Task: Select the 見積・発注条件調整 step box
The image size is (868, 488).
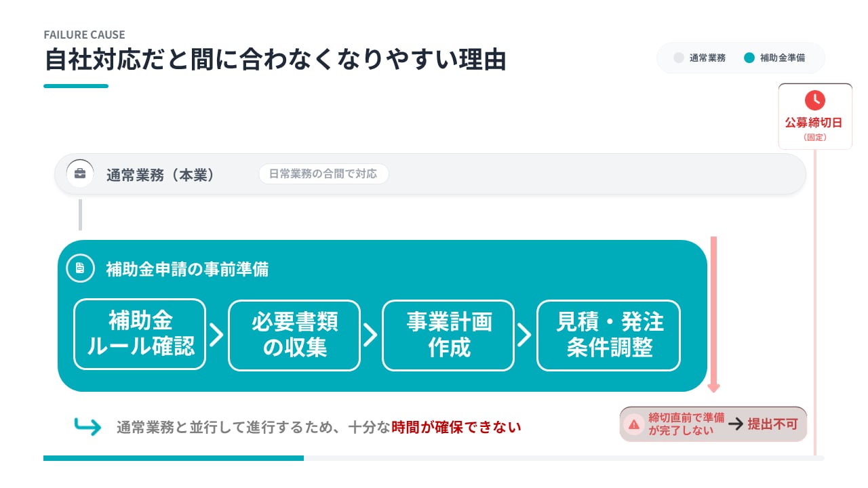Action: pyautogui.click(x=608, y=335)
